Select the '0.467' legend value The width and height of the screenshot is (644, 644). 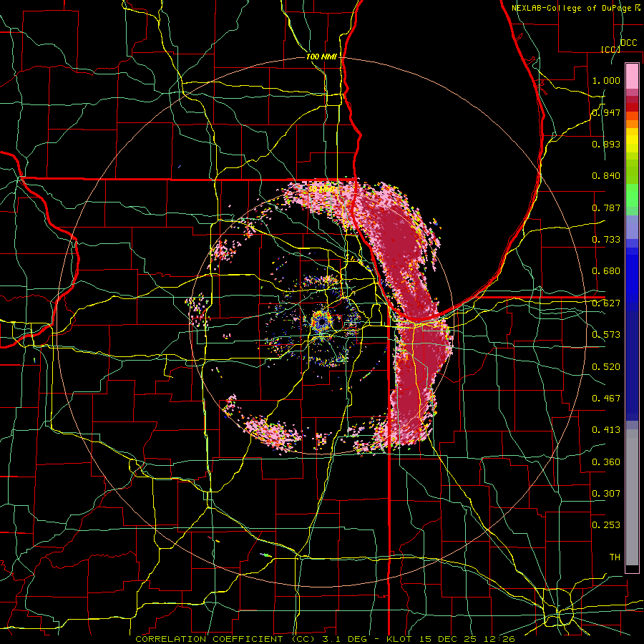[x=606, y=399]
